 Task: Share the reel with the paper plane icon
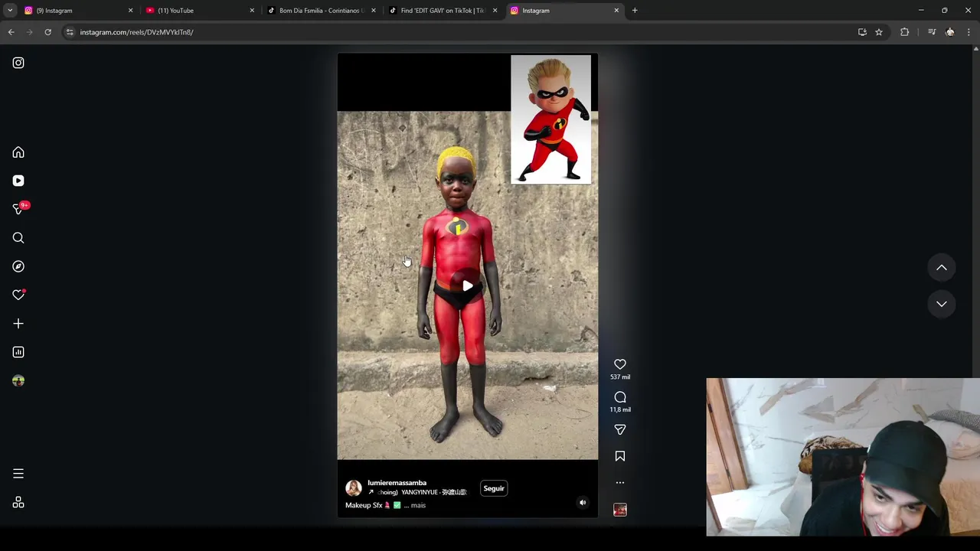pyautogui.click(x=620, y=429)
